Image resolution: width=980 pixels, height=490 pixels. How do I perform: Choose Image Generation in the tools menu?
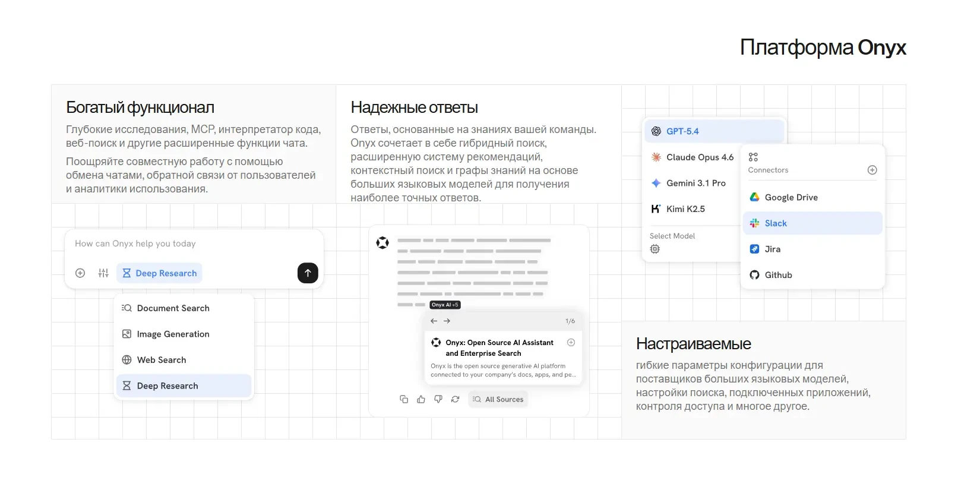pos(184,334)
